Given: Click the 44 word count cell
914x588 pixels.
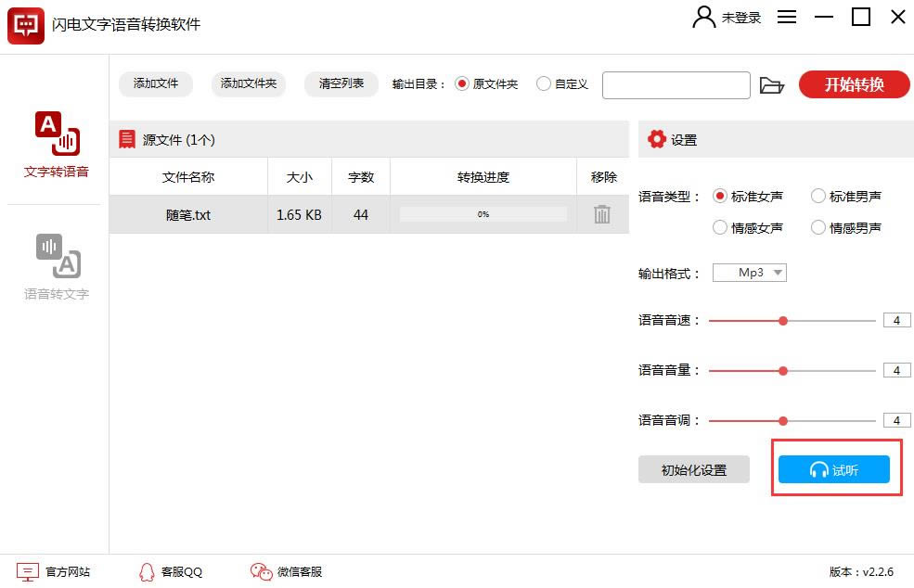Looking at the screenshot, I should (361, 215).
